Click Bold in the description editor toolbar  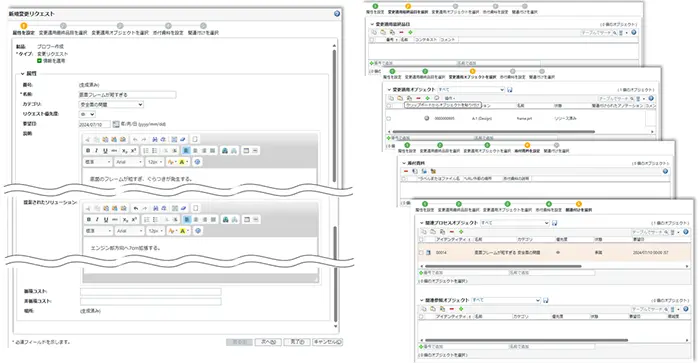(x=88, y=151)
